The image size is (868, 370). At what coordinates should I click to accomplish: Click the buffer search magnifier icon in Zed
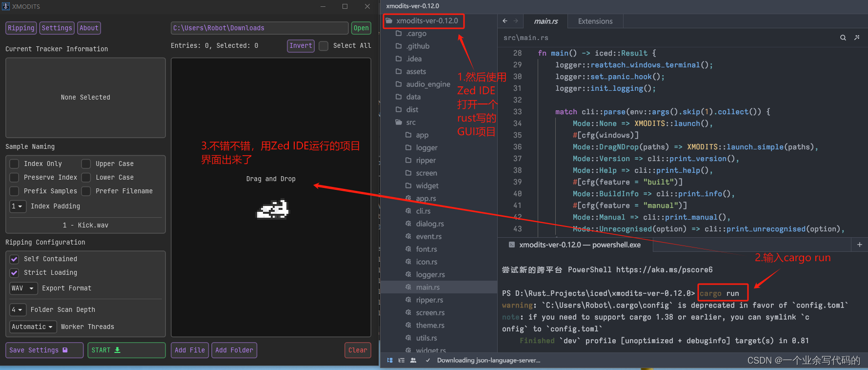coord(843,38)
